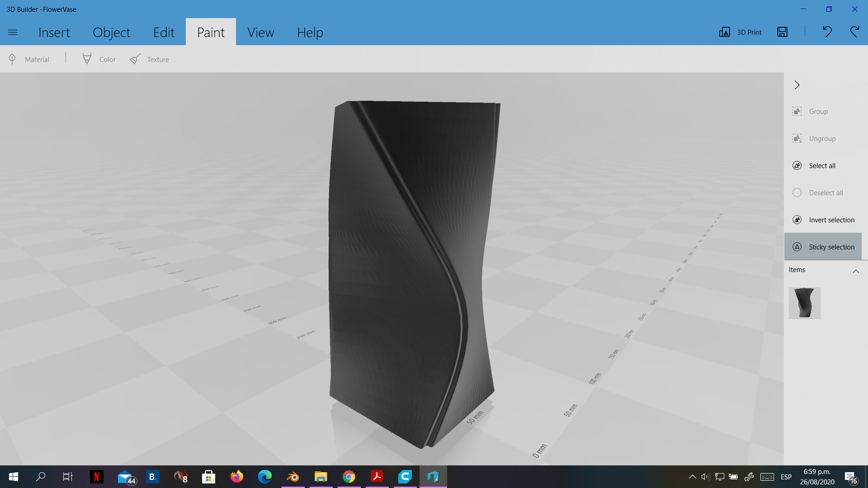
Task: Open the battery status icon
Action: pyautogui.click(x=733, y=477)
